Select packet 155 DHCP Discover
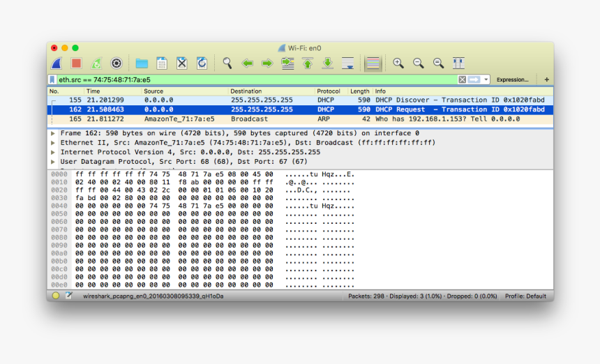The width and height of the screenshot is (600, 364). (300, 100)
